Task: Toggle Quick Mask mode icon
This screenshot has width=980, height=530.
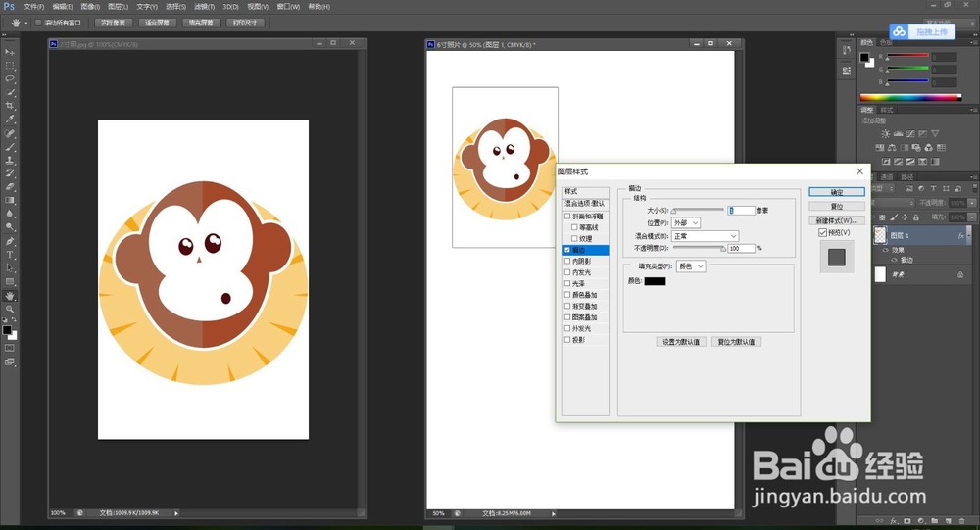Action: pos(10,348)
